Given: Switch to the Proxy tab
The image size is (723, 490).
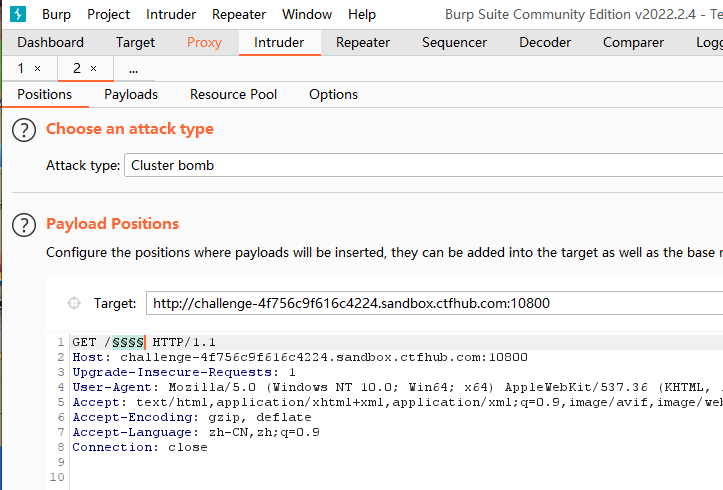Looking at the screenshot, I should pyautogui.click(x=204, y=42).
